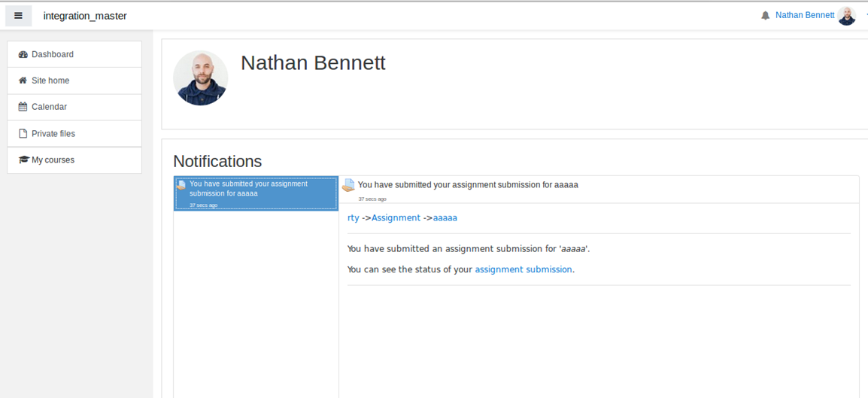Follow the 'Assignment' breadcrumb link

pyautogui.click(x=396, y=218)
